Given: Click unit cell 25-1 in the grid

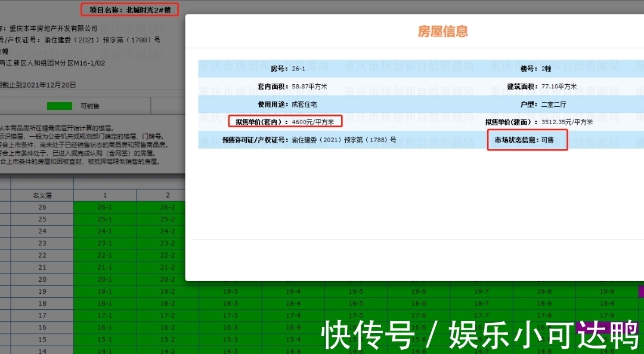Looking at the screenshot, I should pyautogui.click(x=105, y=219).
